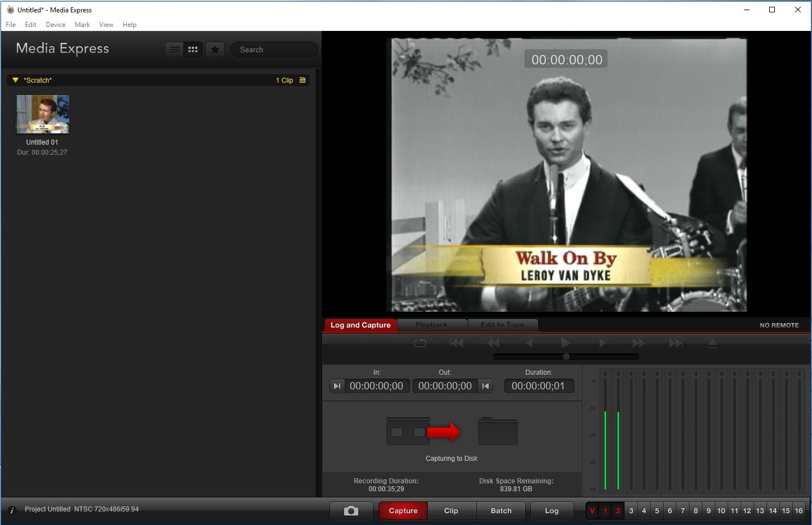The image size is (812, 525).
Task: Click the Media Express app icon
Action: 10,10
